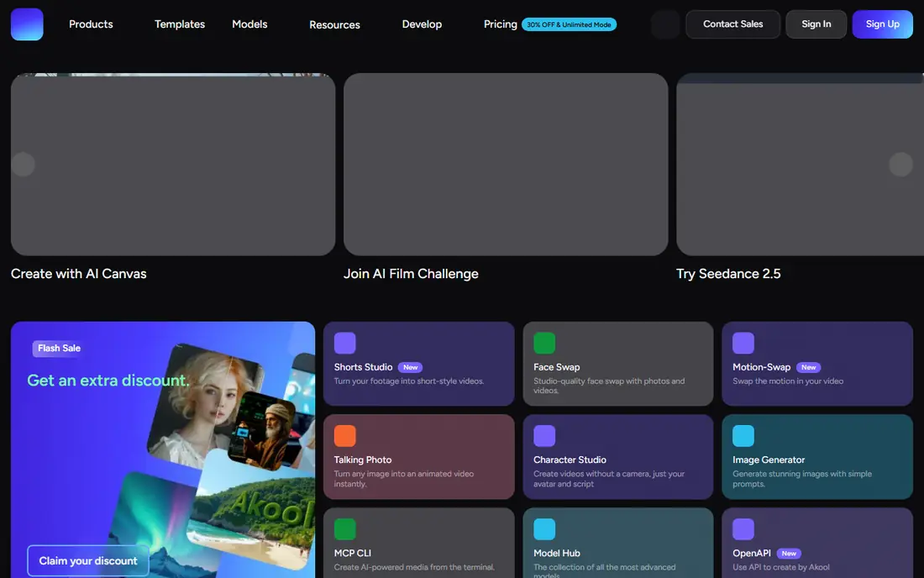Click the Contact Sales button
Image resolution: width=924 pixels, height=578 pixels.
coord(732,24)
